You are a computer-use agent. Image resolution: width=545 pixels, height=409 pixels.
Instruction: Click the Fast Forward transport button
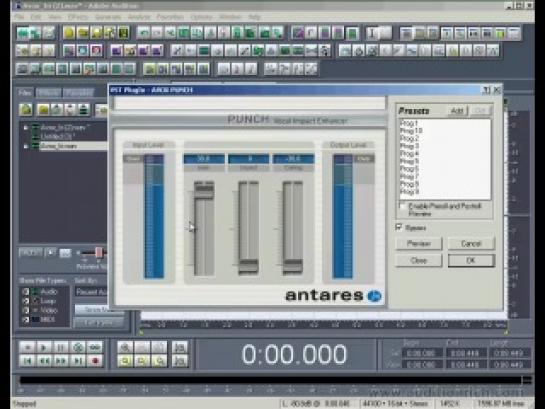(60, 361)
